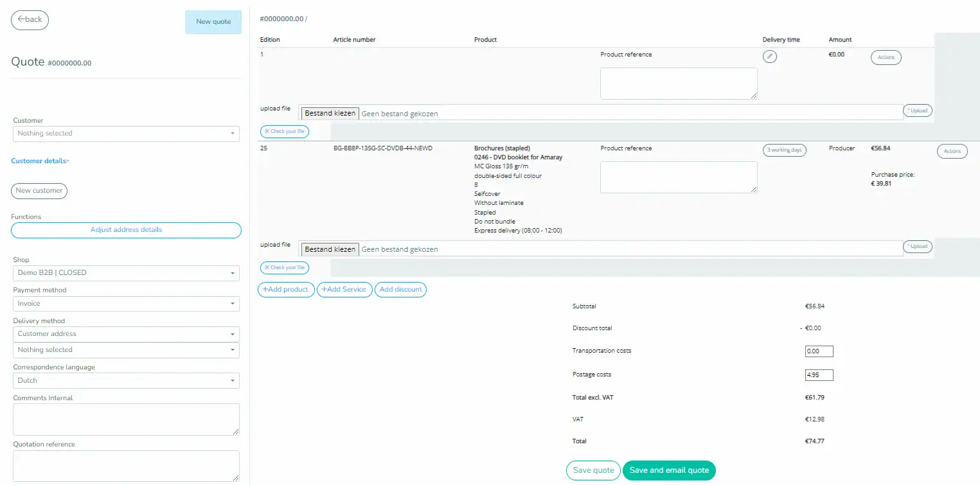Click Product reference box for edition 1
The image size is (980, 485).
pos(679,84)
